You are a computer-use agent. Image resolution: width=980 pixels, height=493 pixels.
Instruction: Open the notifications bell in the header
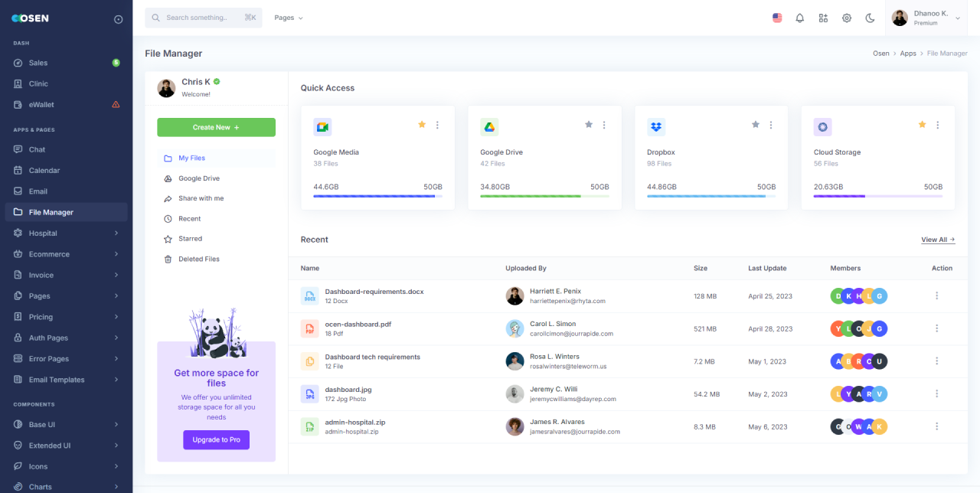coord(799,17)
